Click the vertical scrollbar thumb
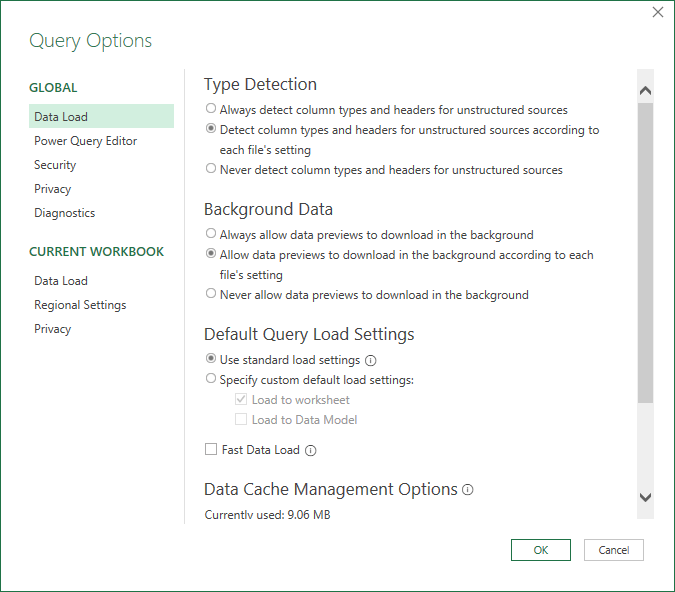Image resolution: width=675 pixels, height=592 pixels. 645,253
